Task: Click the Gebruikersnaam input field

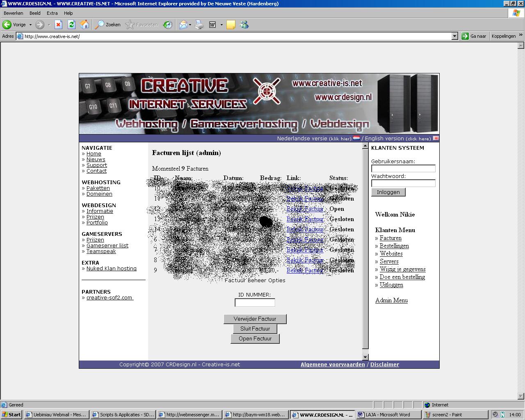Action: (x=403, y=169)
